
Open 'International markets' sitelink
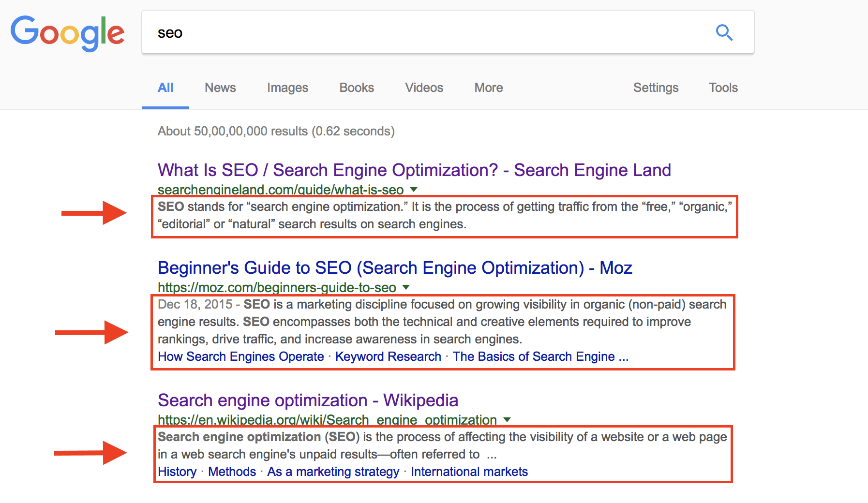[x=469, y=472]
